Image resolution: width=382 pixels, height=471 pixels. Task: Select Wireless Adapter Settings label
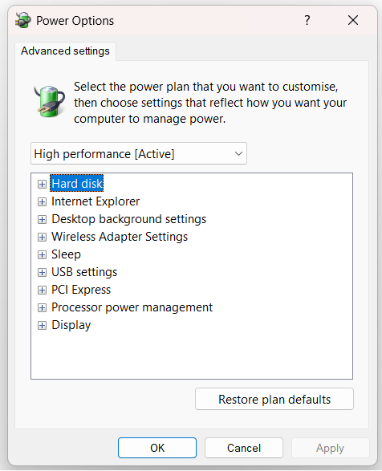pos(119,237)
